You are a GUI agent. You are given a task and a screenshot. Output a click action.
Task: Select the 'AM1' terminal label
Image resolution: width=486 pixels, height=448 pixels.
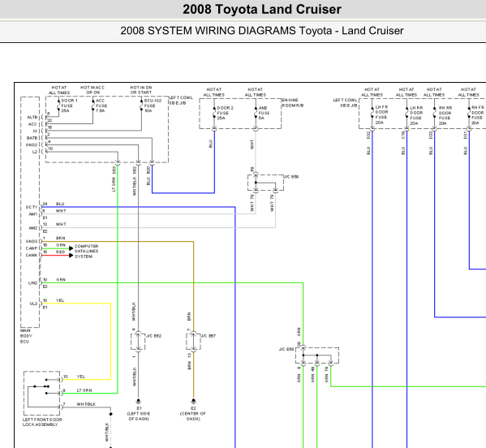pos(32,214)
